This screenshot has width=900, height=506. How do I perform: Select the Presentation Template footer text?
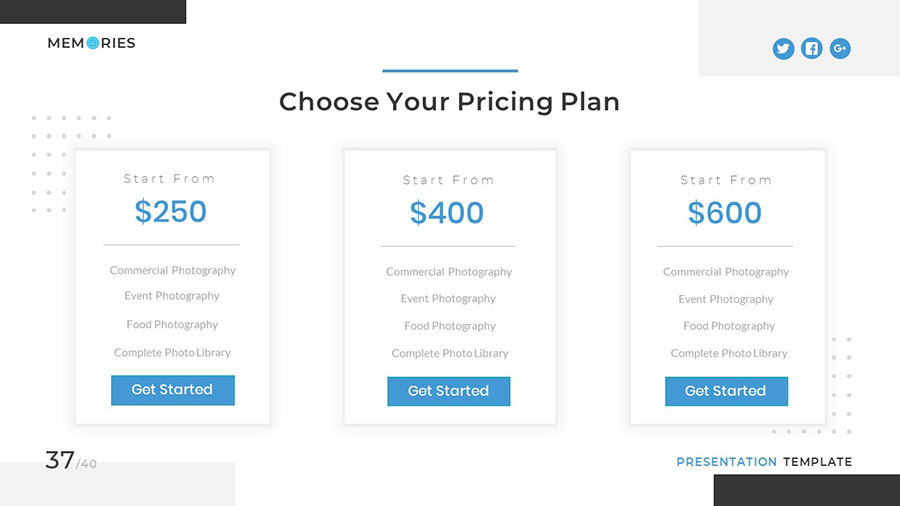click(x=764, y=462)
